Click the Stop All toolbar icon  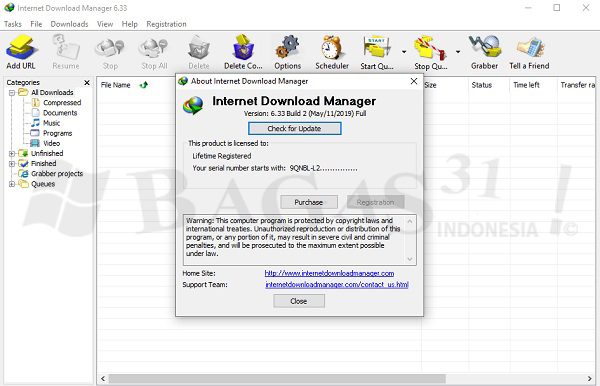pos(154,52)
